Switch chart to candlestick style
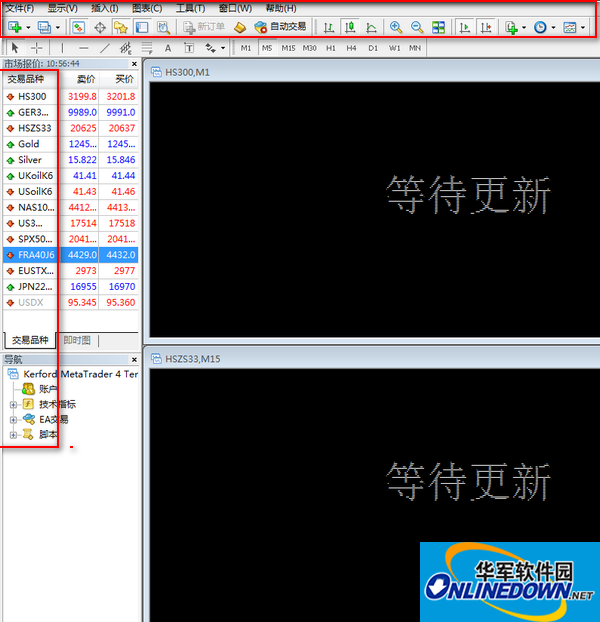The image size is (600, 622). [x=350, y=27]
